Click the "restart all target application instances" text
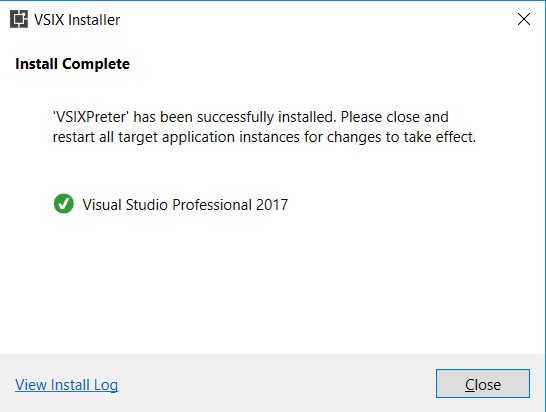This screenshot has height=412, width=546. click(x=176, y=137)
